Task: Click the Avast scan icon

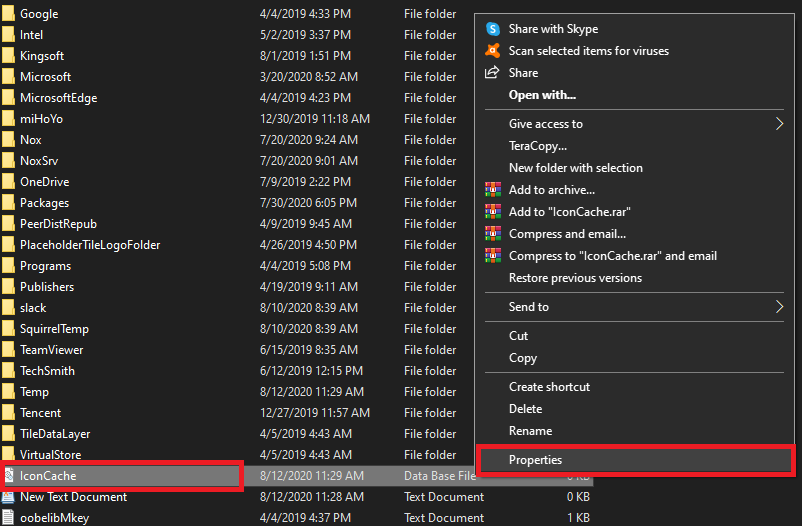Action: [x=493, y=51]
